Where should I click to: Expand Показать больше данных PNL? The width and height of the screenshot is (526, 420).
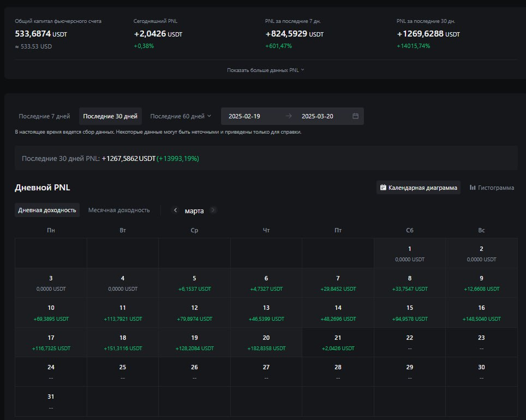point(266,70)
